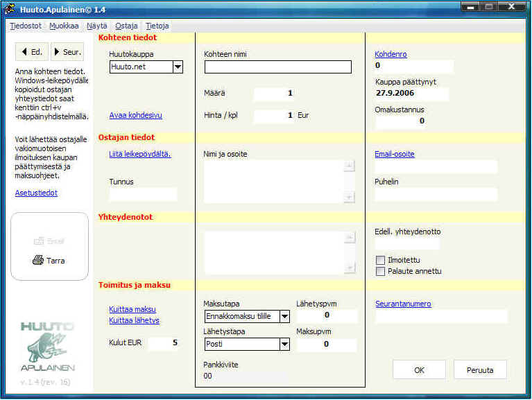The width and height of the screenshot is (532, 400).
Task: Enable the Ilmoitettu checkbox
Action: click(380, 260)
